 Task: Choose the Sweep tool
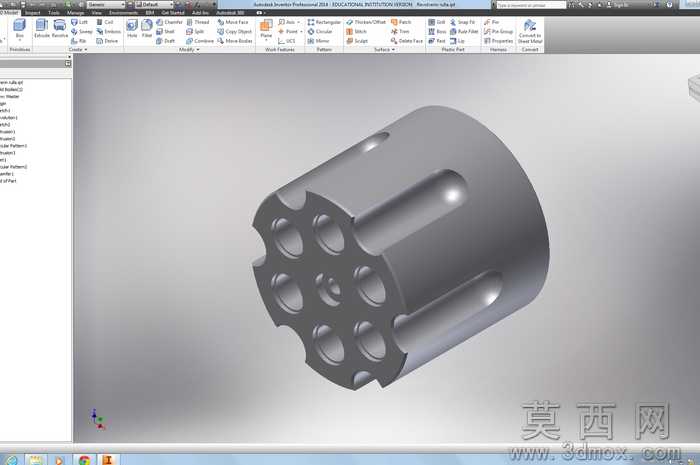click(x=82, y=32)
